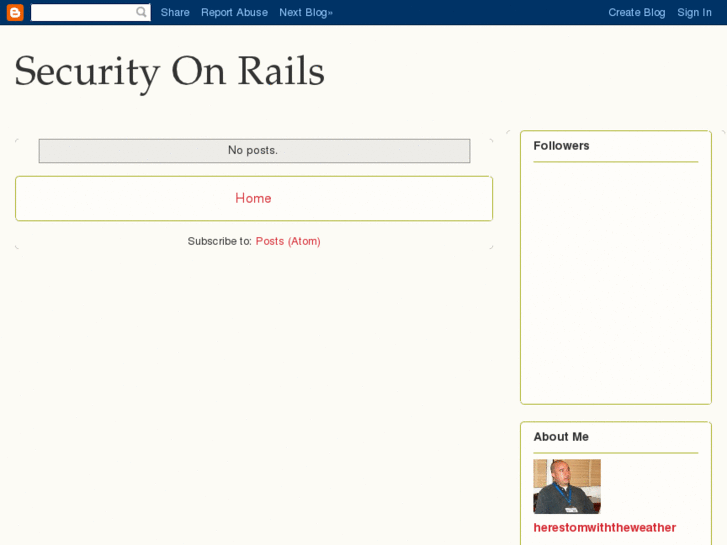Viewport: 727px width, 545px height.
Task: Click the No posts. message box
Action: (x=254, y=151)
